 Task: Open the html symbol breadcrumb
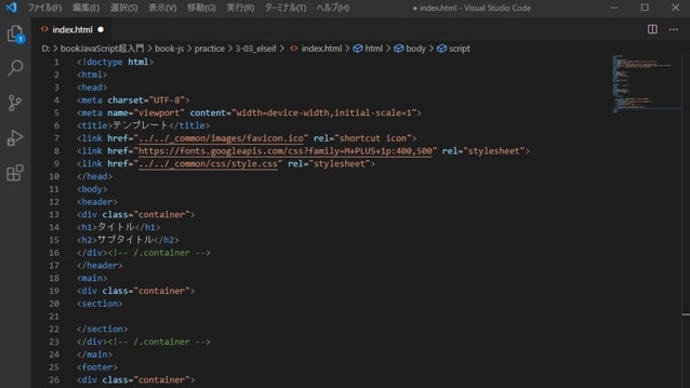pos(368,48)
